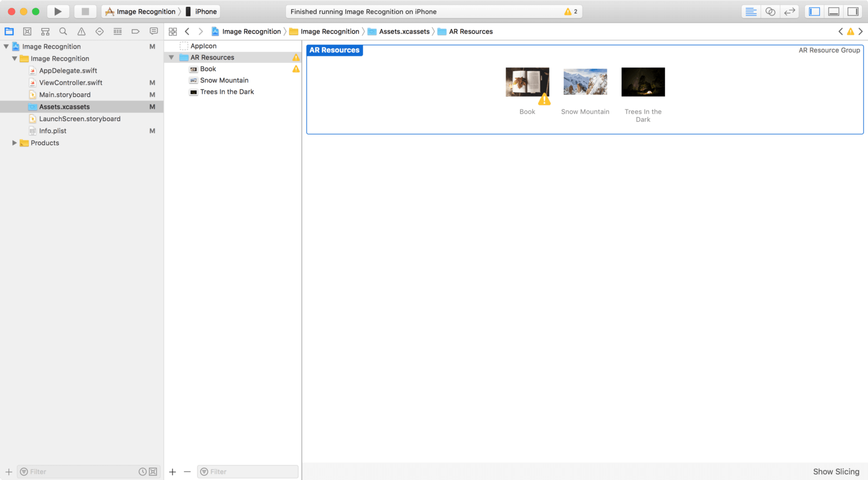868x480 pixels.
Task: Toggle the Debug area visibility
Action: (x=834, y=11)
